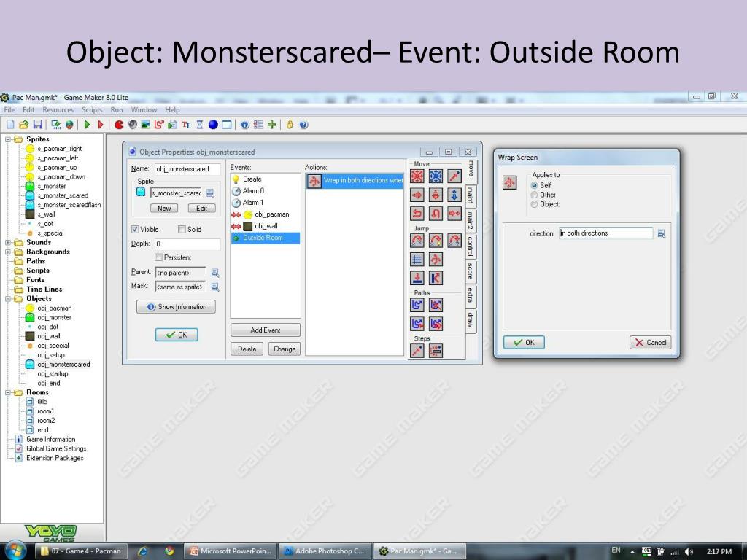Toggle the Persistent checkbox
This screenshot has height=560, width=747.
[158, 257]
